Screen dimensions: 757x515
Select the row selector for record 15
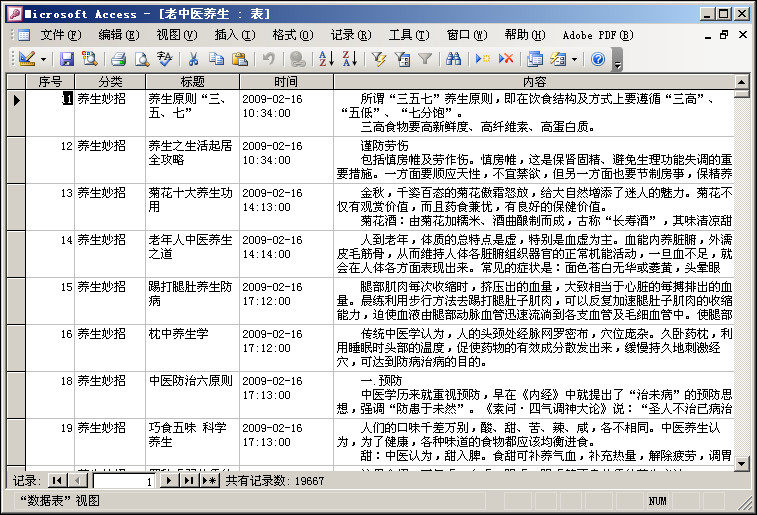[x=16, y=301]
